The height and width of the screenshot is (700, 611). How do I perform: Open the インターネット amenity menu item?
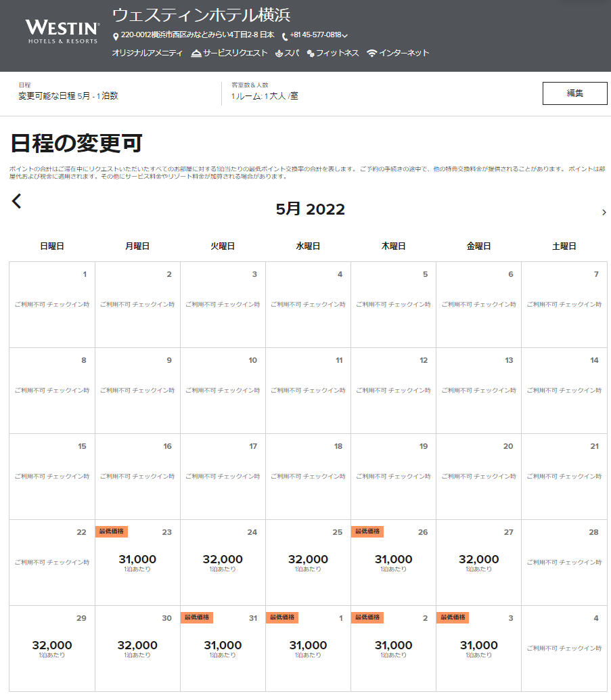[404, 53]
